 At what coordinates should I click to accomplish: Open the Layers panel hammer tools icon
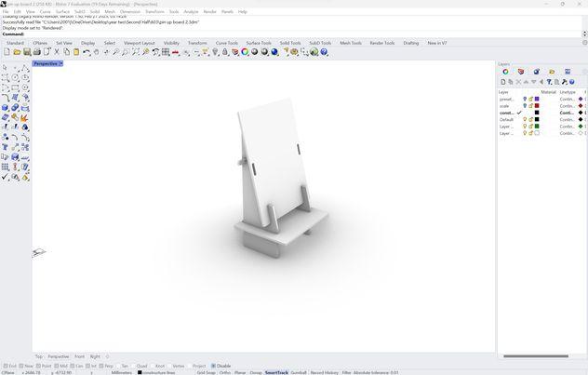point(565,82)
